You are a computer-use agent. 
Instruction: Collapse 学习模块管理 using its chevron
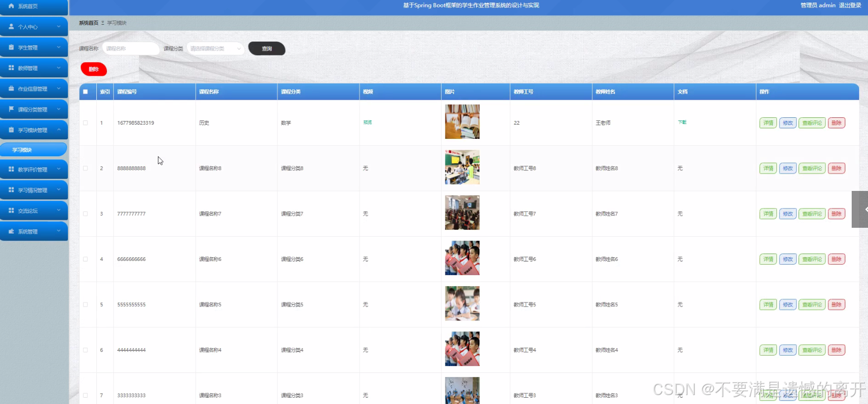pos(58,129)
